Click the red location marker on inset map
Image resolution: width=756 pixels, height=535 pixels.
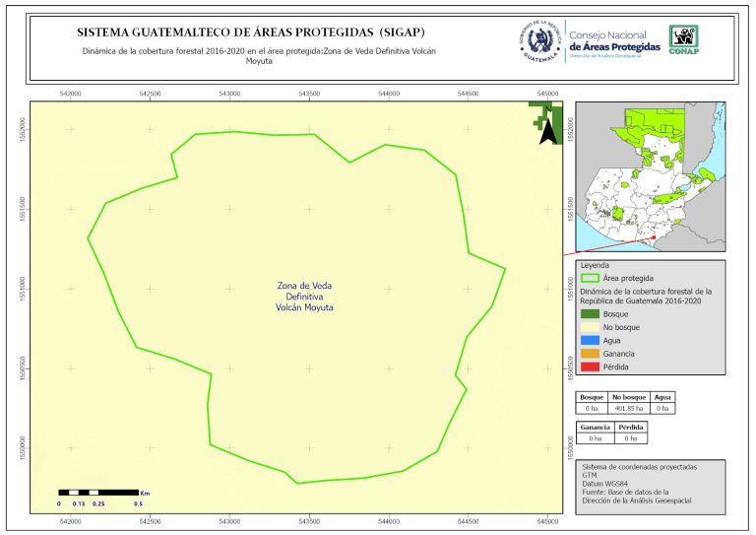click(654, 237)
